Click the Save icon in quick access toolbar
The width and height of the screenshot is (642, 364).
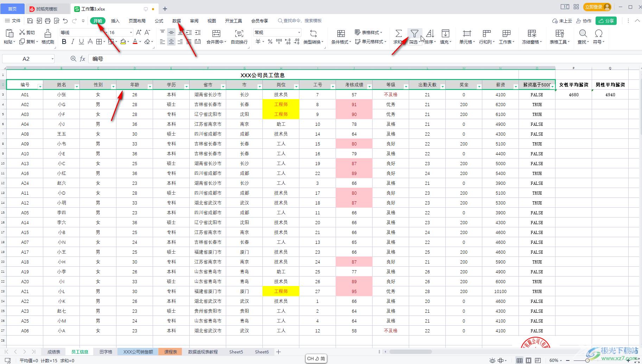30,21
